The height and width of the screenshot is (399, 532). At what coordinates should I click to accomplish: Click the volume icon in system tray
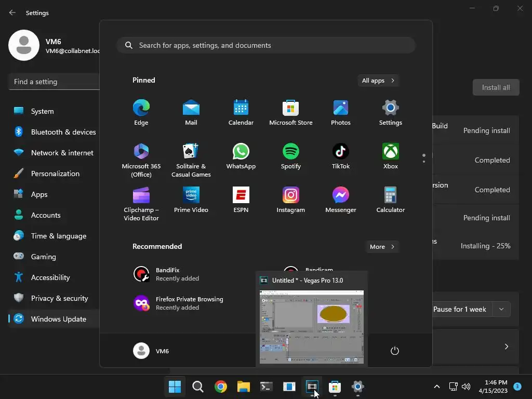pyautogui.click(x=466, y=387)
